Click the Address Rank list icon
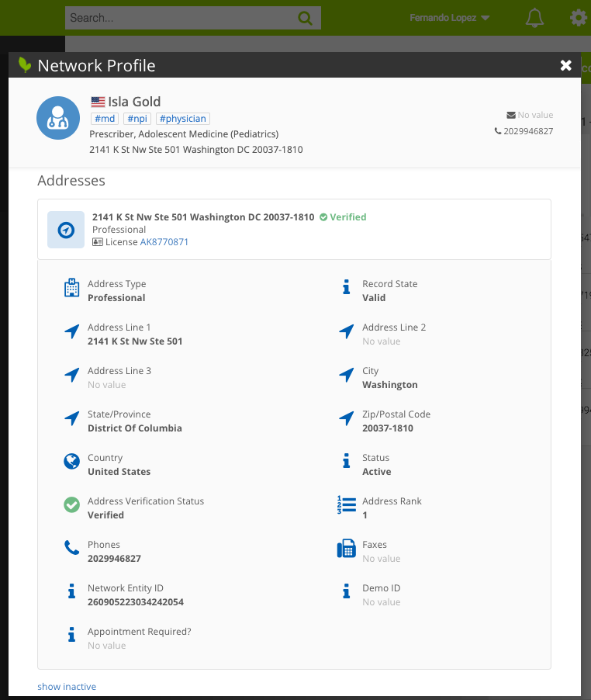The width and height of the screenshot is (591, 700). click(346, 505)
